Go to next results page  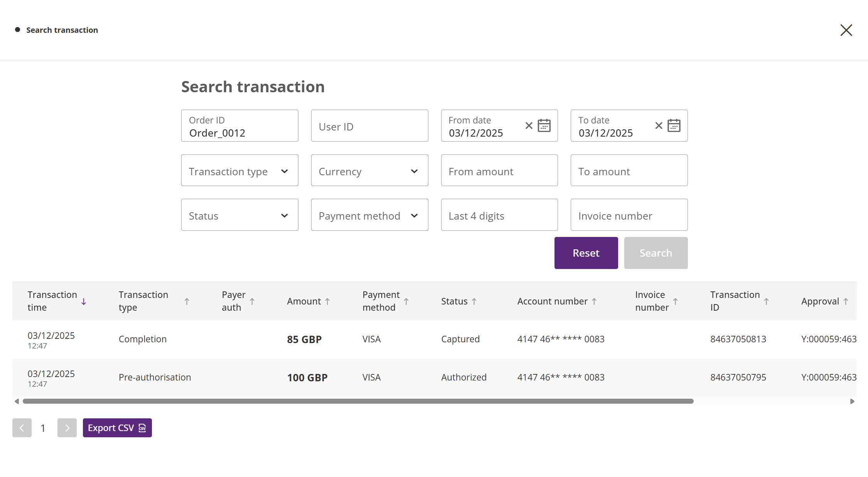(x=67, y=428)
